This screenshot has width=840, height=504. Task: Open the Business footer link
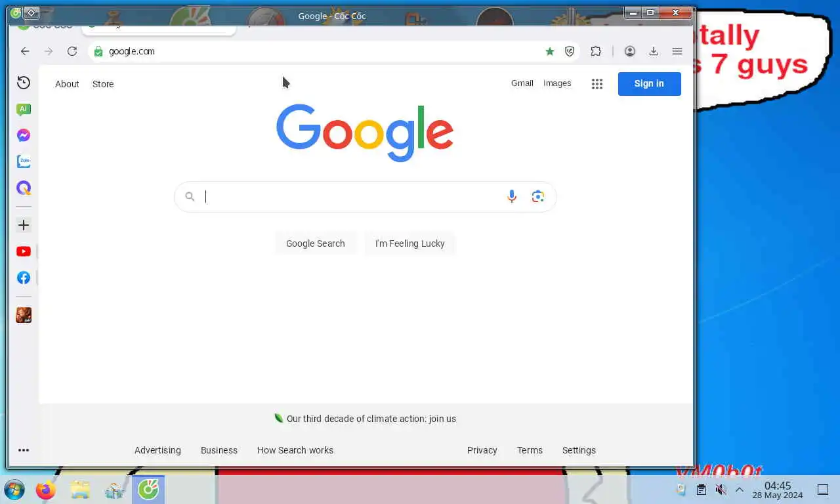point(219,450)
